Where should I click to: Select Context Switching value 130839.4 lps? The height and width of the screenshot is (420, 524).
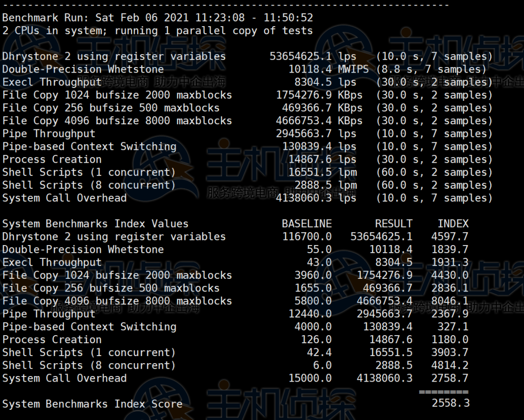pyautogui.click(x=319, y=147)
